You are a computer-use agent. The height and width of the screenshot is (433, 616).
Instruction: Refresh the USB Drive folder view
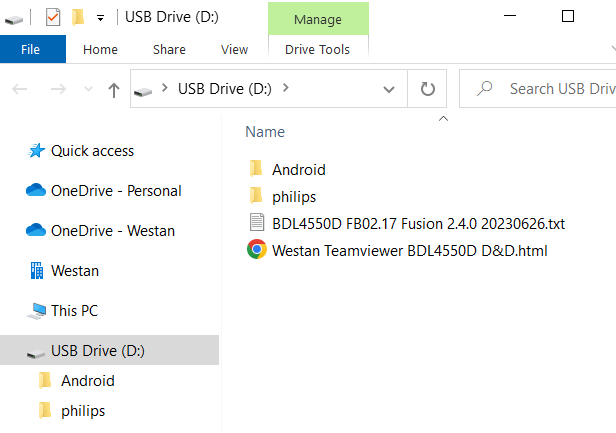pyautogui.click(x=428, y=89)
